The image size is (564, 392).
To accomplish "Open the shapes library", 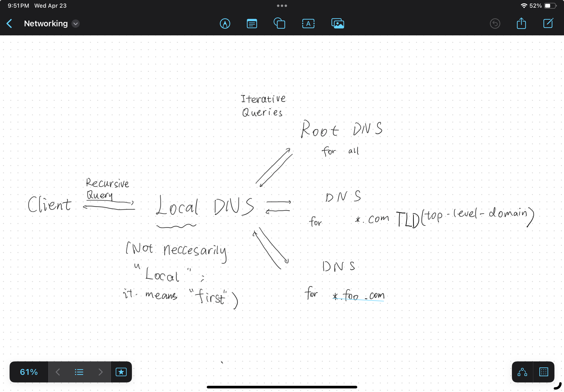I will (280, 23).
